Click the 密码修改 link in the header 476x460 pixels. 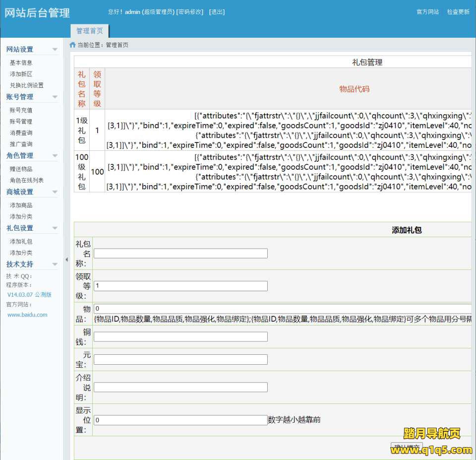[x=190, y=12]
